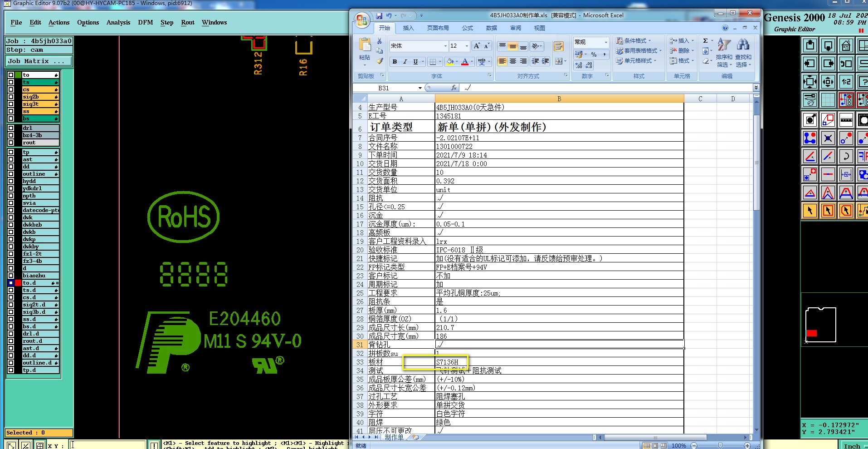Image resolution: width=868 pixels, height=449 pixels.
Task: Open the Actions menu in Graphic Editor
Action: (59, 22)
